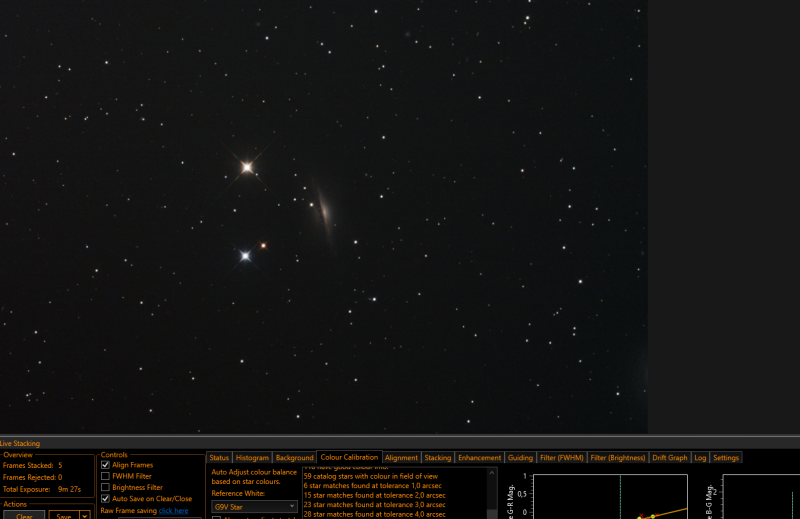Click the bright orange star with diffraction spikes
800x519 pixels.
(247, 167)
